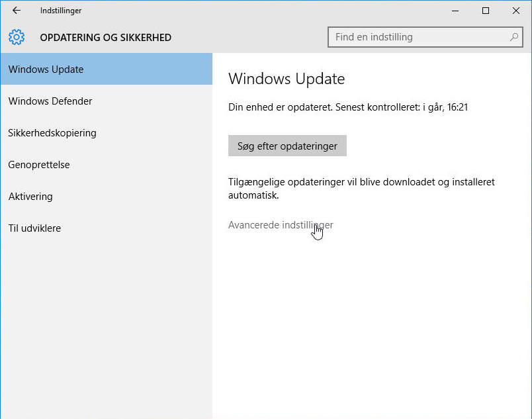This screenshot has width=532, height=419.
Task: Click the 'Indstillinger' window title text
Action: [61, 11]
